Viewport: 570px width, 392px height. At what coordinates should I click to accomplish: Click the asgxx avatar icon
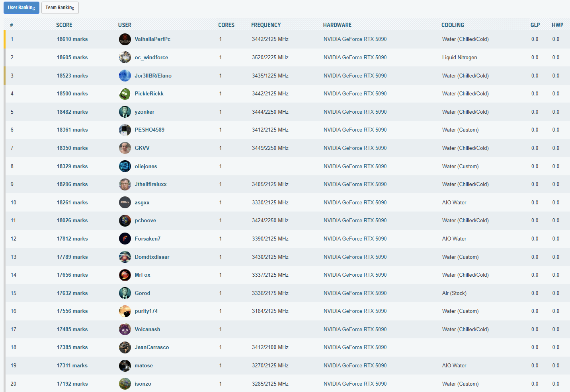[x=125, y=202]
